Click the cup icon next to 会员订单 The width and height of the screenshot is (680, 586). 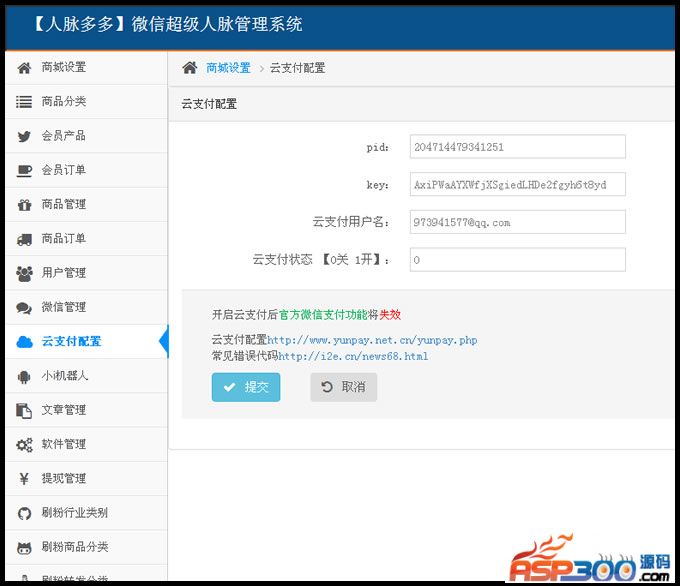point(24,170)
